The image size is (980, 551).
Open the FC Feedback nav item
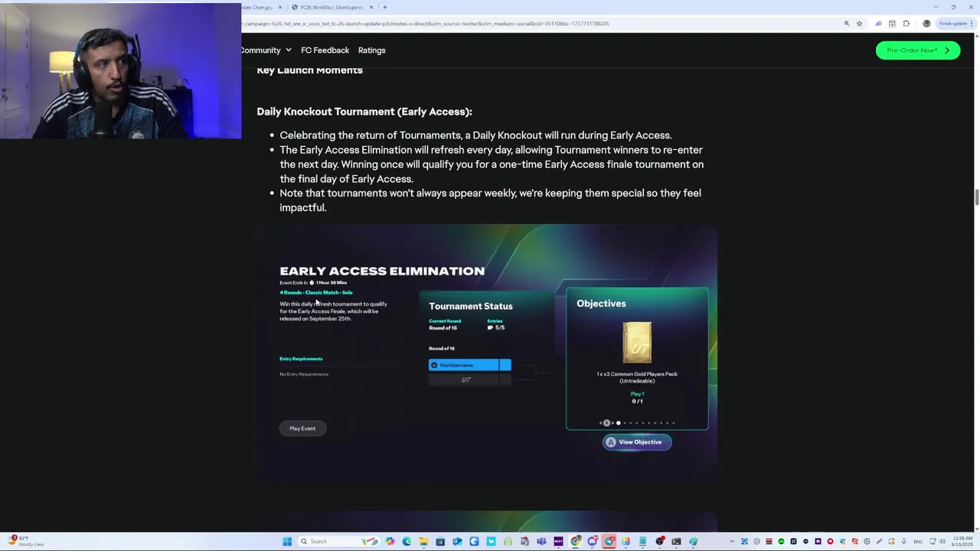pos(325,50)
